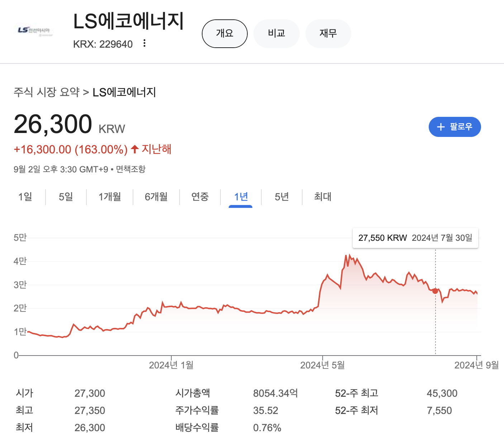Click the plus icon in the 팔로우 button
This screenshot has height=443, width=504.
pyautogui.click(x=441, y=127)
